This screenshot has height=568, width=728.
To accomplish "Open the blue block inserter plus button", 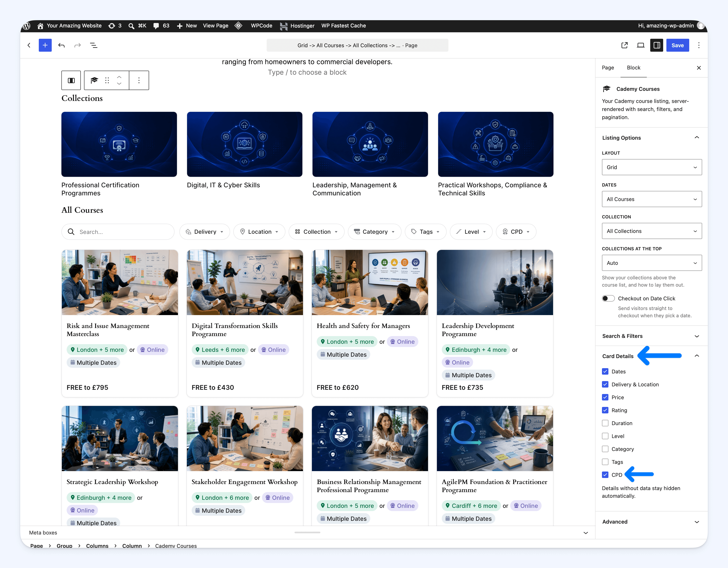I will coord(45,45).
